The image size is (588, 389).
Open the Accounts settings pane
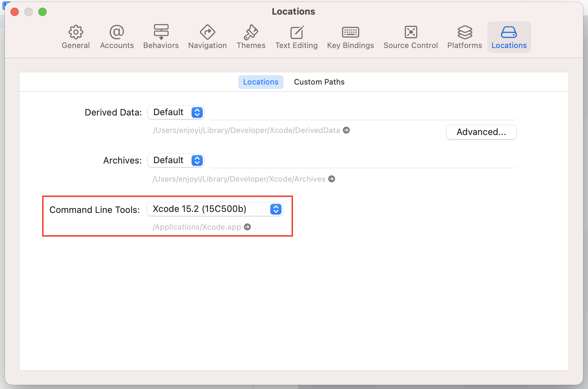[117, 37]
